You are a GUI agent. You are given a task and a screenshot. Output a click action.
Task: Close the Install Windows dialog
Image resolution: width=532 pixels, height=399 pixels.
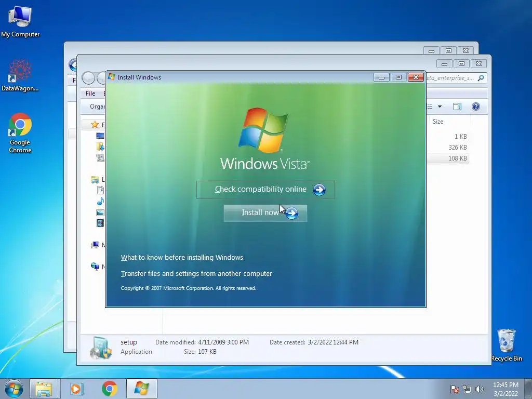(416, 77)
